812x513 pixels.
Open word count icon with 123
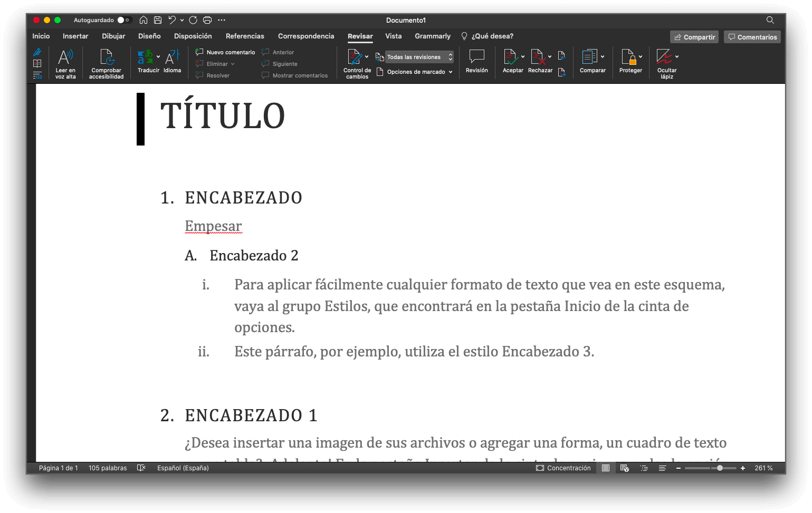tap(37, 75)
